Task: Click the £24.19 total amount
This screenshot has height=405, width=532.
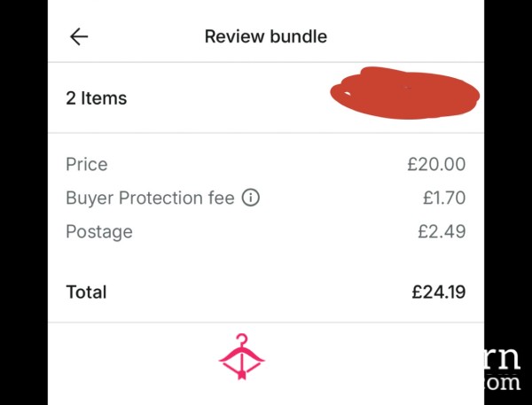Action: [x=439, y=292]
